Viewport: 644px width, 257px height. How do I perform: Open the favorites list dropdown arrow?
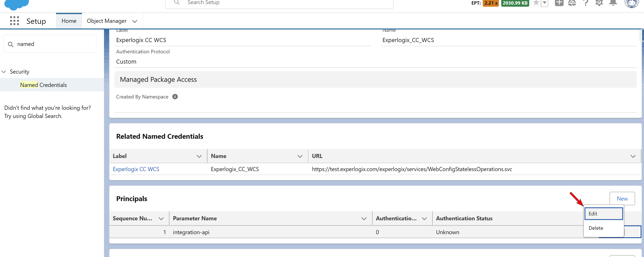pos(544,3)
